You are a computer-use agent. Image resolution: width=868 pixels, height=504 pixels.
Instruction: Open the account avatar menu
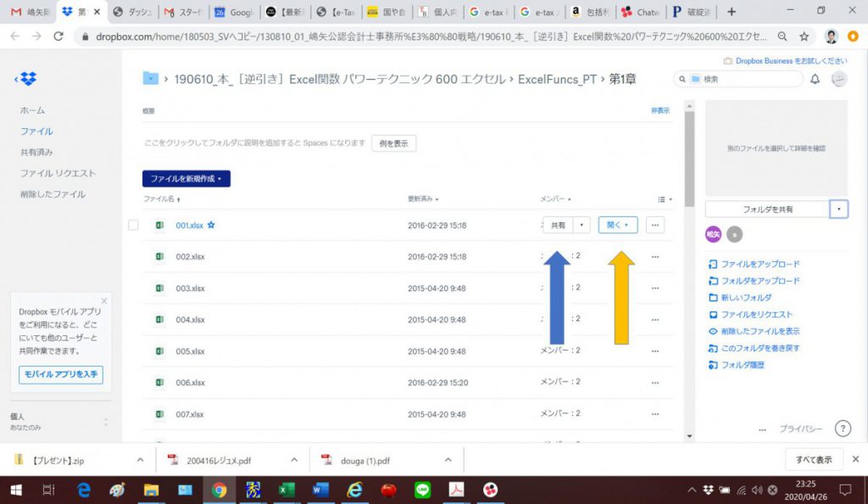point(838,79)
